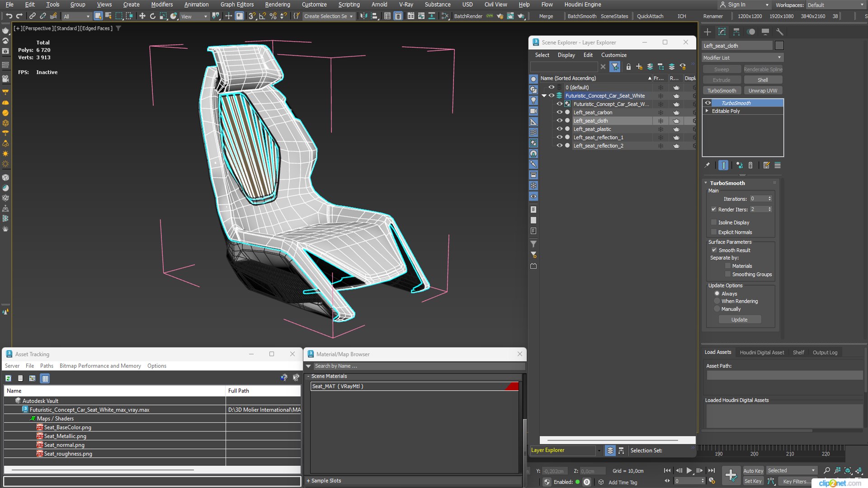Open Bitmap Performance and Memory menu
This screenshot has width=868, height=488.
pos(100,366)
